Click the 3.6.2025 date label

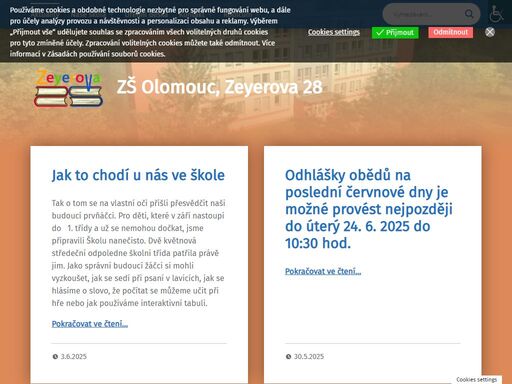coord(74,356)
